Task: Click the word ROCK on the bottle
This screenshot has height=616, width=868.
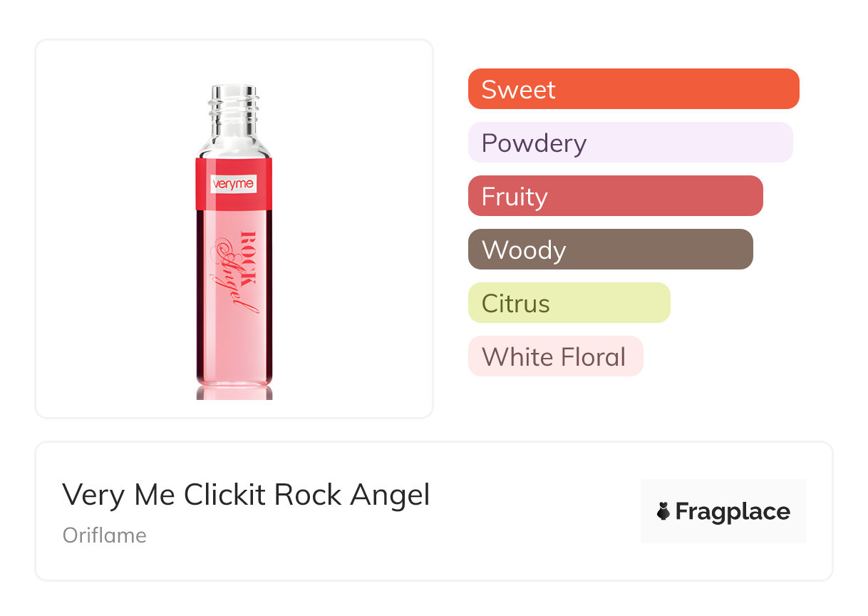Action: pos(247,257)
